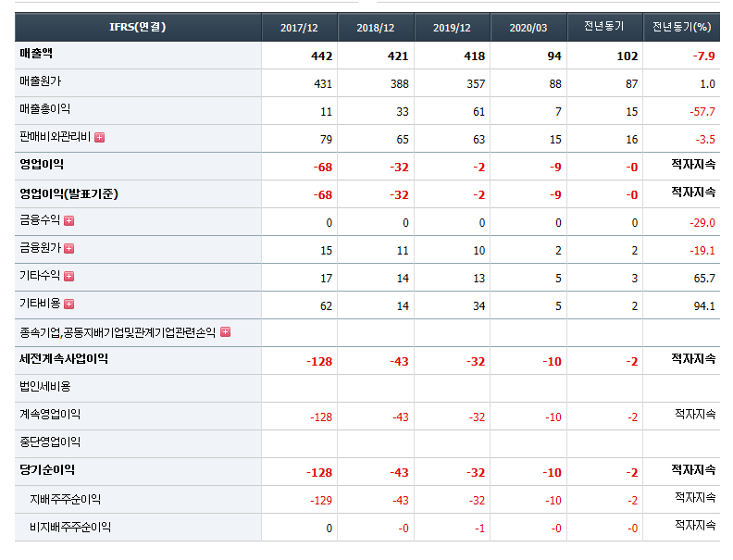Click the IFRS(연결) column header

(138, 27)
